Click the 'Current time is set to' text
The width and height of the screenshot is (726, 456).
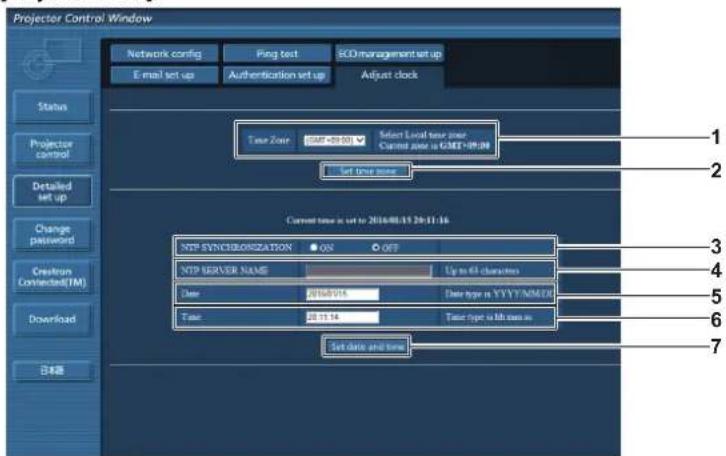(367, 220)
